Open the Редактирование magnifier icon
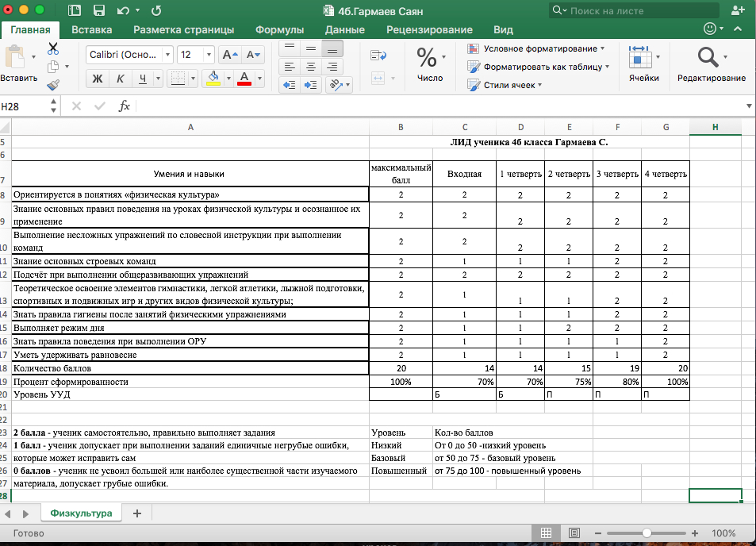 pos(708,57)
